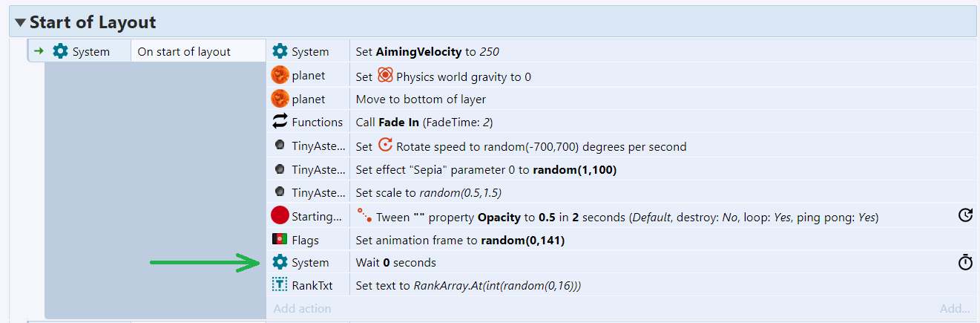Select the Set AimingVelocity to 250 action
Image resolution: width=980 pixels, height=323 pixels.
(427, 51)
